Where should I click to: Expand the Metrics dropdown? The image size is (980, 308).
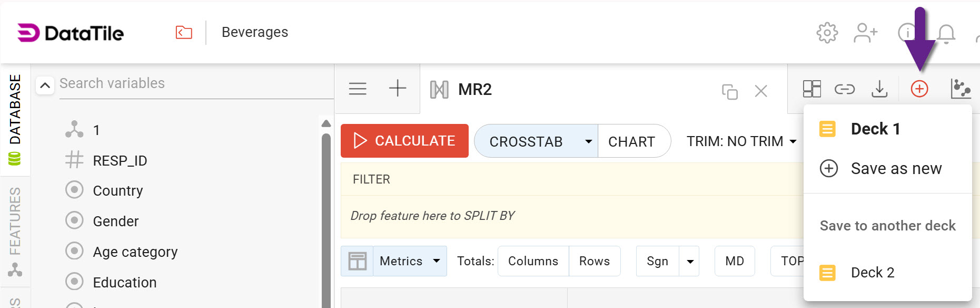point(436,261)
